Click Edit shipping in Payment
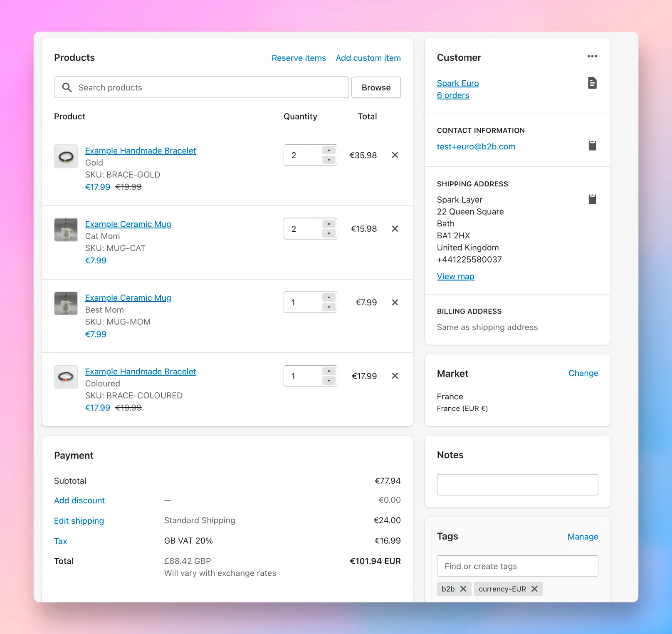This screenshot has width=672, height=634. click(79, 521)
